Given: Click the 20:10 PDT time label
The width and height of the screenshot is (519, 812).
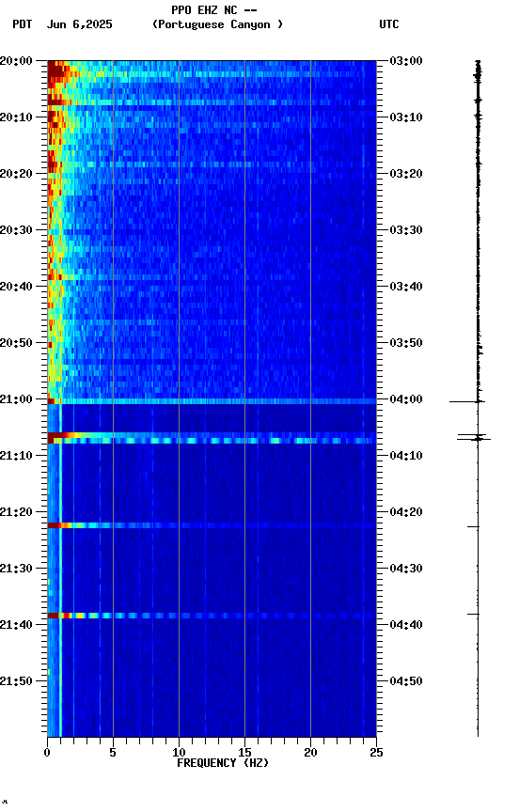Looking at the screenshot, I should click(x=16, y=117).
